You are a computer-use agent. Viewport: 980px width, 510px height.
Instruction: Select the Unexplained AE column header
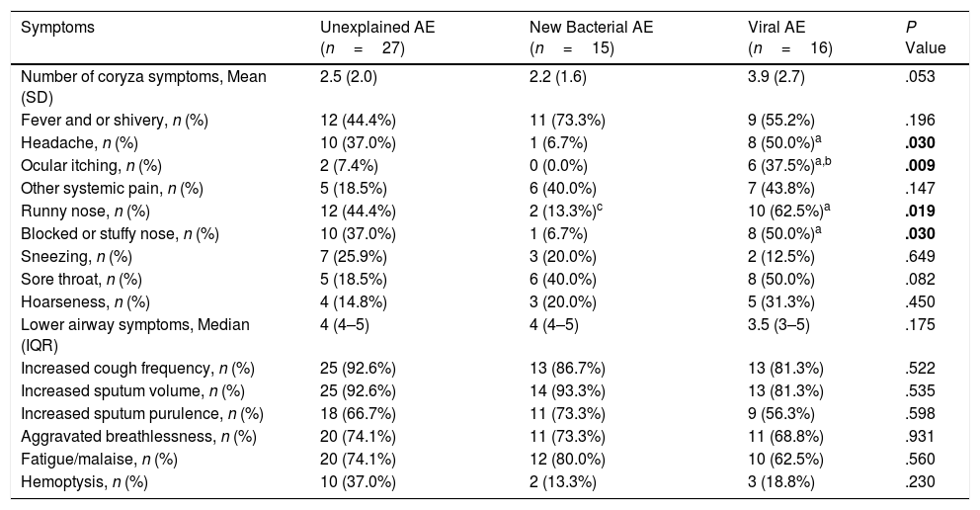tap(377, 28)
